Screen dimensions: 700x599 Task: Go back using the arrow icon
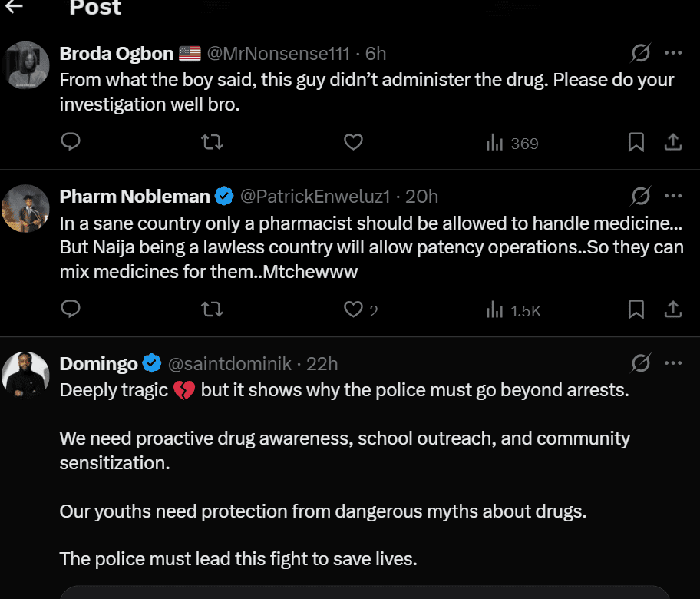(14, 7)
